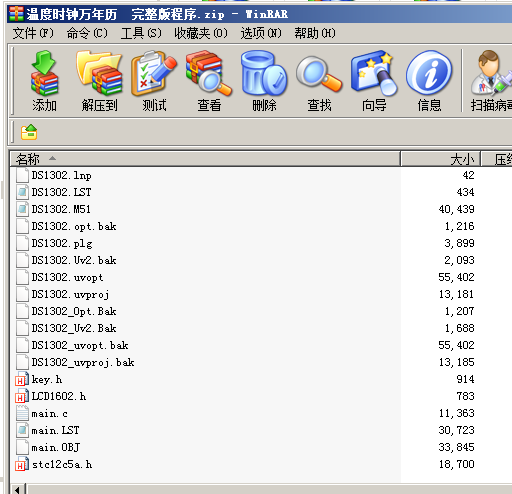Click the 添加 (Add) toolbar icon
Screen dimensions: 512x494
(44, 73)
